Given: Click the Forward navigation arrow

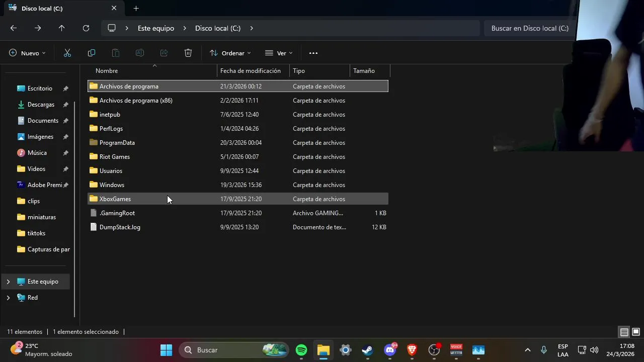Looking at the screenshot, I should click(x=38, y=28).
